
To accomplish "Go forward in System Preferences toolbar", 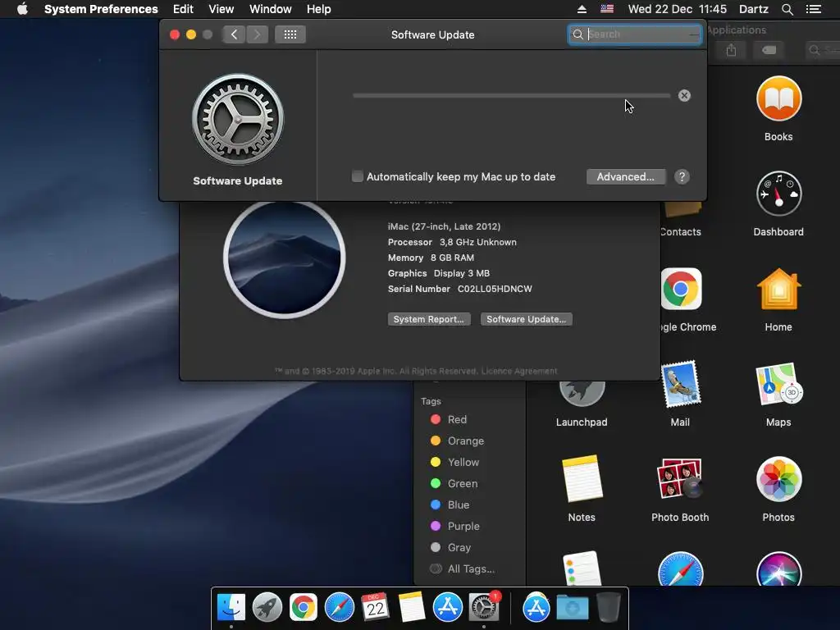I will tap(257, 34).
